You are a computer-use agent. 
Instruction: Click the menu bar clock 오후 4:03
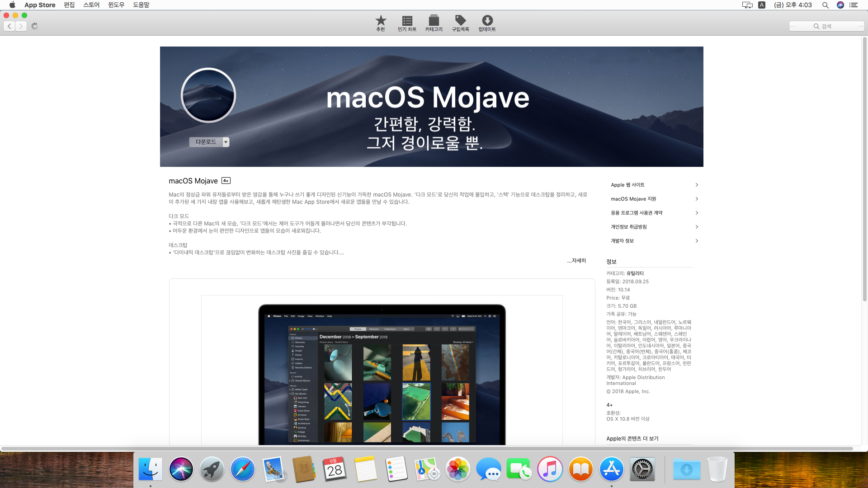793,5
